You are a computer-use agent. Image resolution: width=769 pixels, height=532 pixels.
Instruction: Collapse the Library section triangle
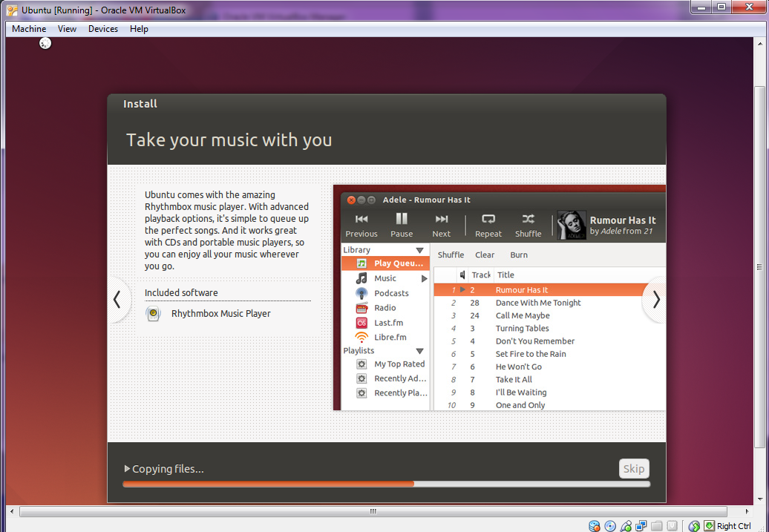[420, 251]
